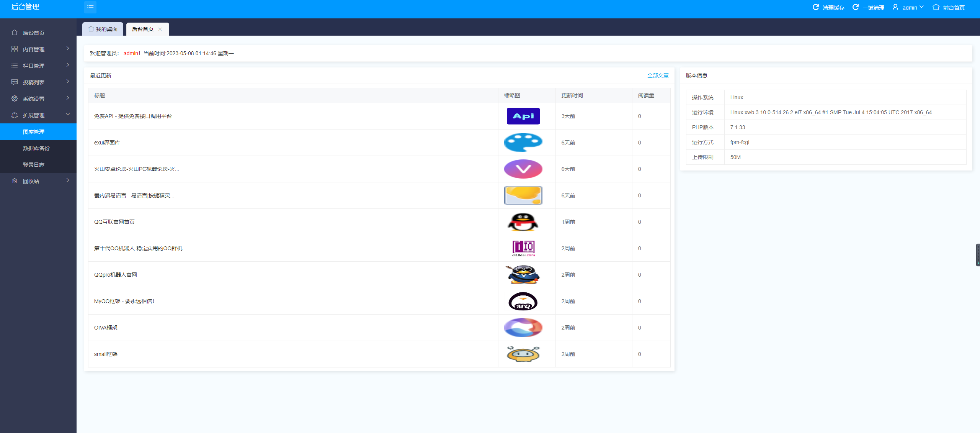Open 登录日志 in the sidebar
The image size is (980, 433).
coord(38,165)
